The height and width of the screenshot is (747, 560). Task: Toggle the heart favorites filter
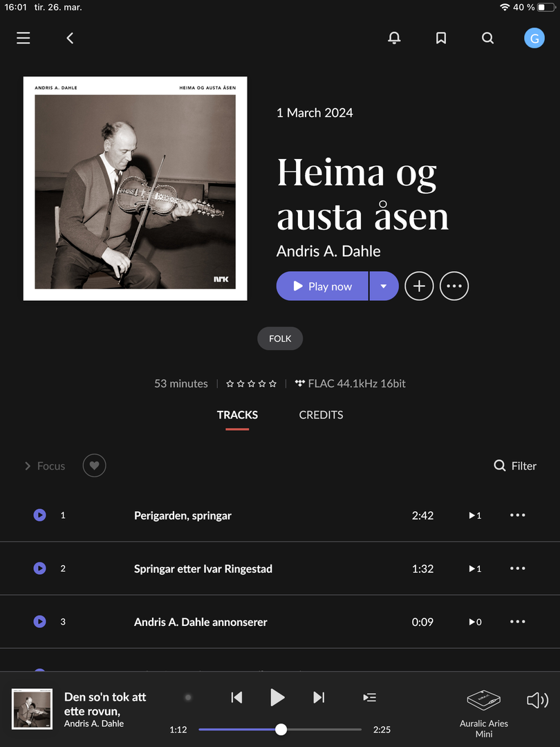click(94, 465)
